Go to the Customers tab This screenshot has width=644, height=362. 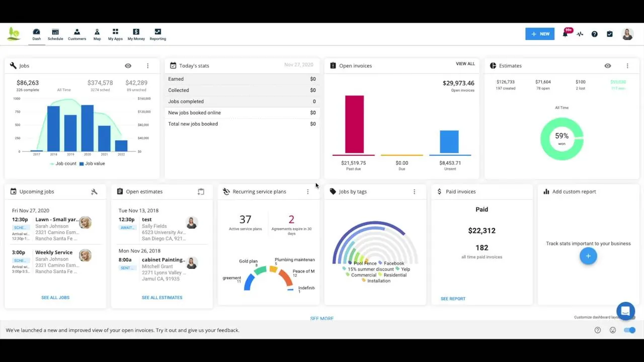pyautogui.click(x=77, y=35)
